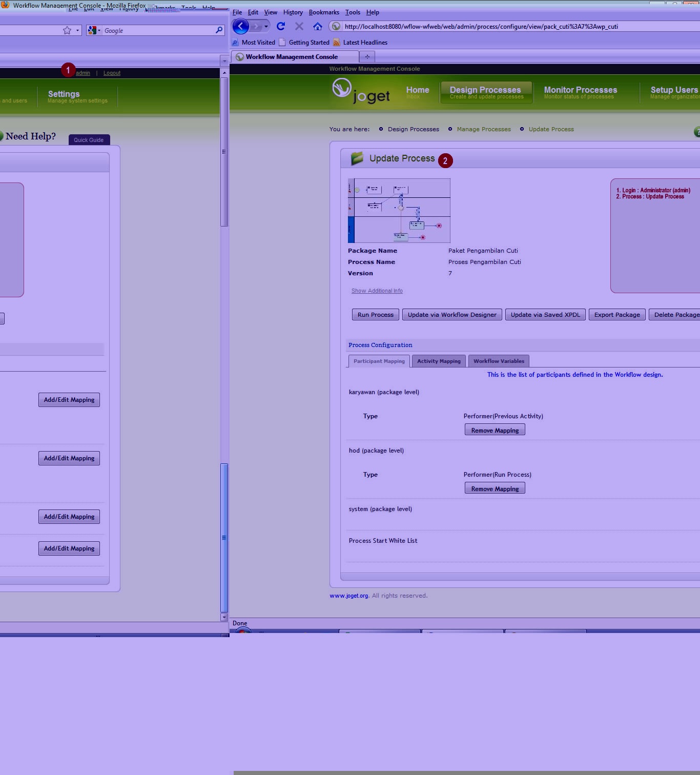Viewport: 700px width, 775px height.
Task: Click the left window scrollbar down arrow
Action: pos(224,617)
